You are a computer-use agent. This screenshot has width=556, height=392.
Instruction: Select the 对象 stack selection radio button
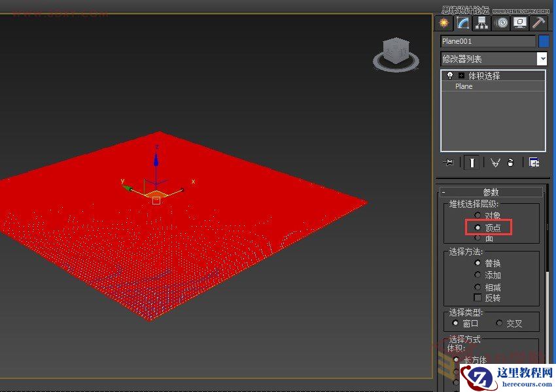coord(478,216)
